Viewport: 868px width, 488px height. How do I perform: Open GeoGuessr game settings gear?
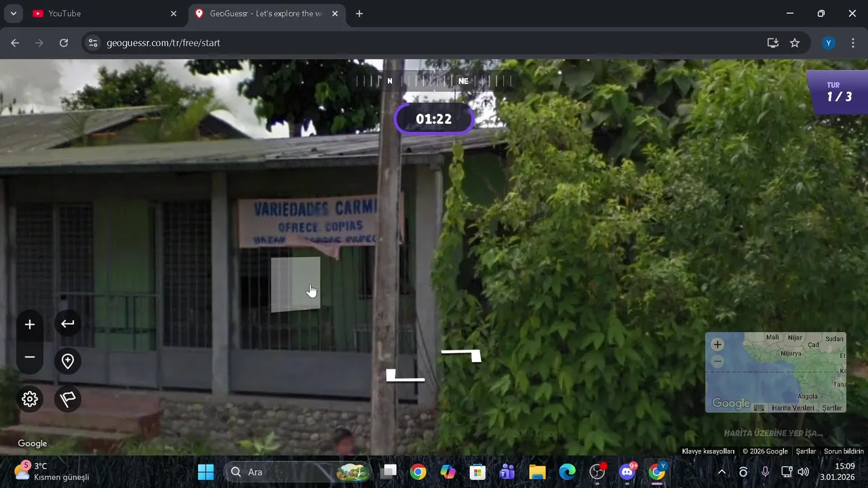[30, 399]
